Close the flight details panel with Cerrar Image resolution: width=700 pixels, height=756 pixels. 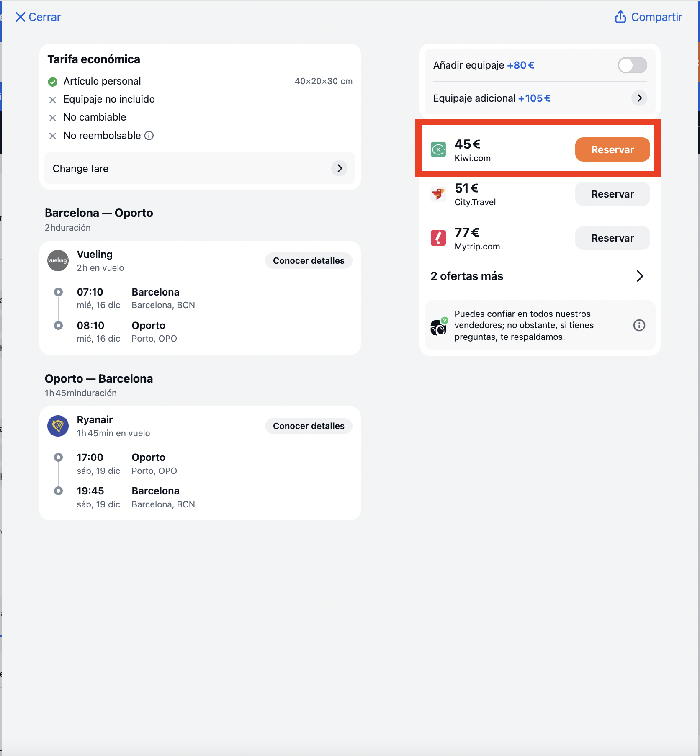coord(38,17)
